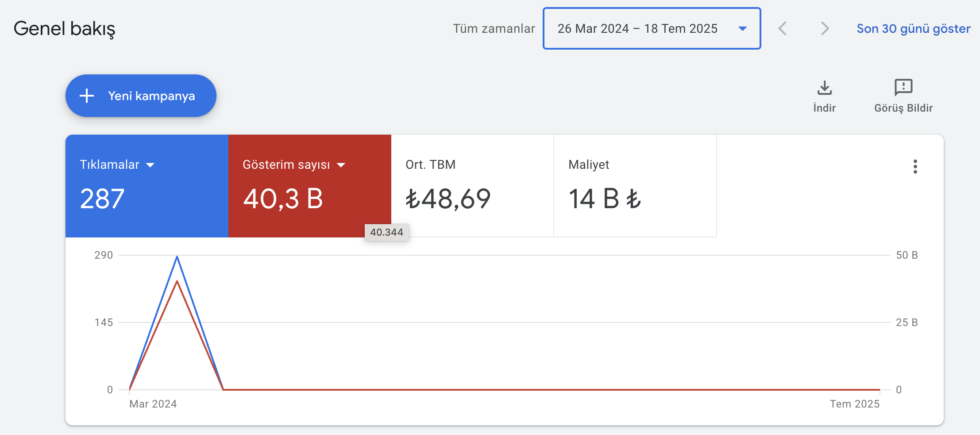
Task: Download the report with İndir
Action: click(x=824, y=96)
